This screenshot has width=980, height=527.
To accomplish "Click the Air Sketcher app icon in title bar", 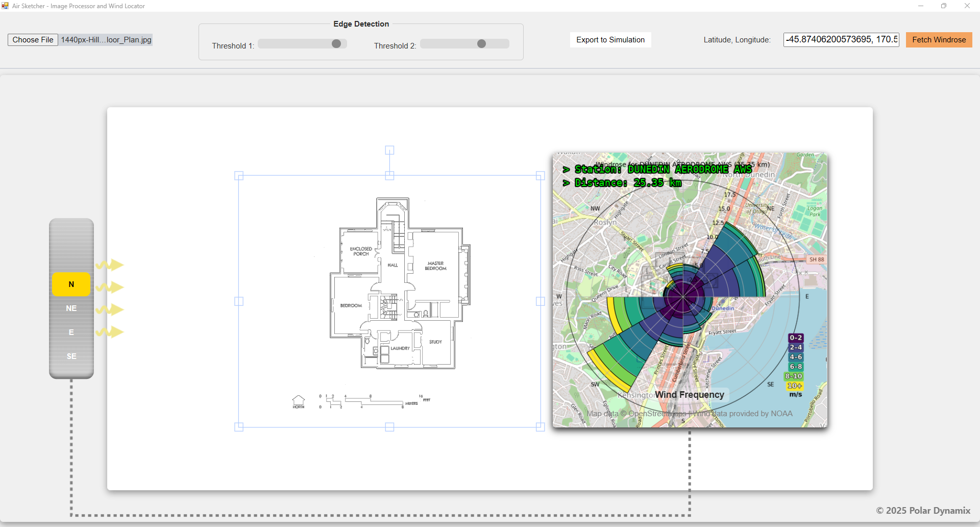I will (x=5, y=6).
